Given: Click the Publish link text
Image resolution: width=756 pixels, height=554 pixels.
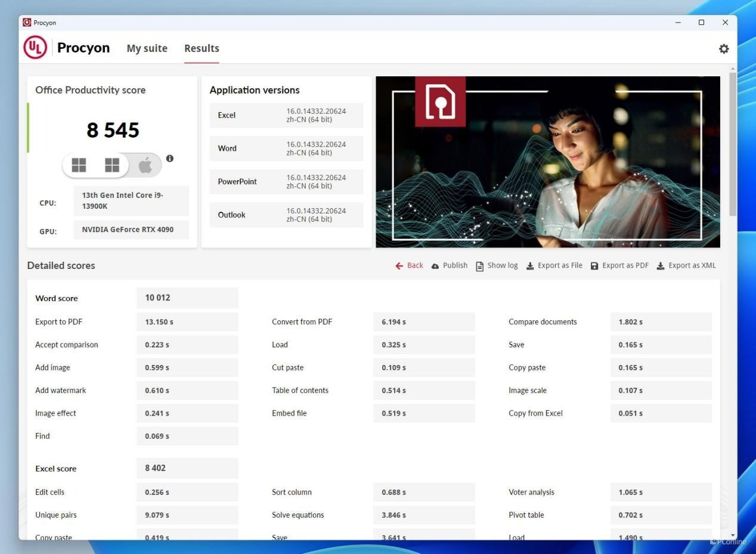Looking at the screenshot, I should pos(455,265).
